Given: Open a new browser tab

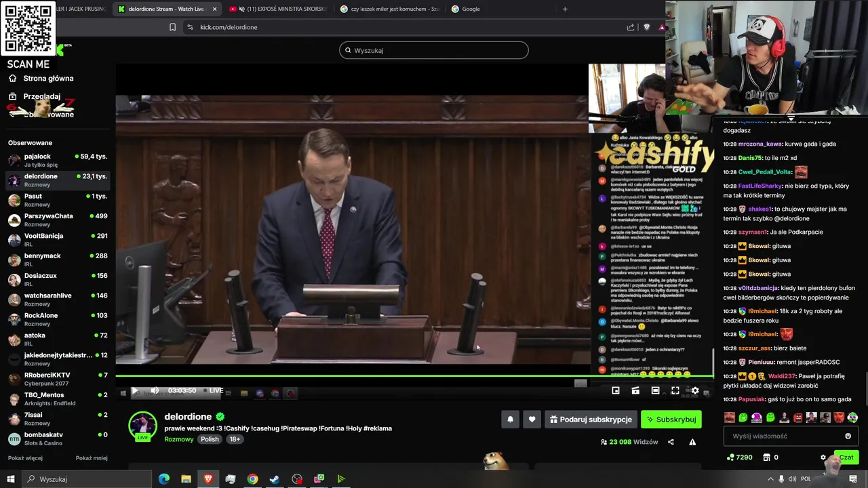Looking at the screenshot, I should 565,9.
